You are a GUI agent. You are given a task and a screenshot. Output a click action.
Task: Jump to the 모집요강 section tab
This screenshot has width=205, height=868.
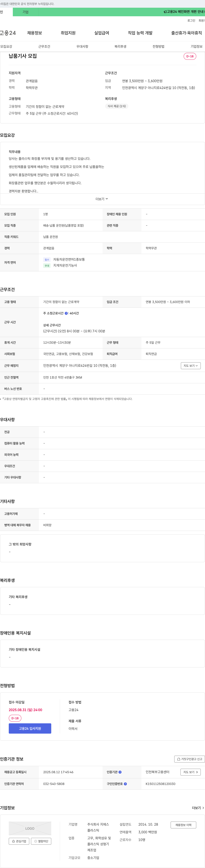pos(6,46)
